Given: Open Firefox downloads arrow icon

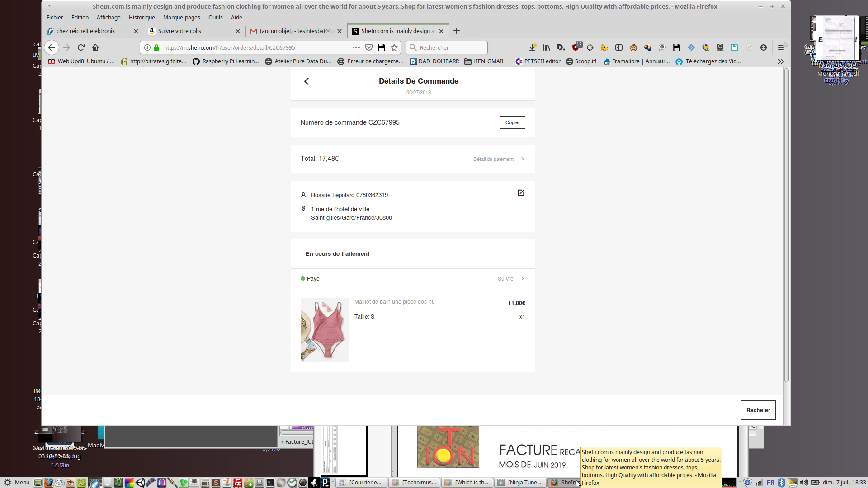Looking at the screenshot, I should point(533,47).
